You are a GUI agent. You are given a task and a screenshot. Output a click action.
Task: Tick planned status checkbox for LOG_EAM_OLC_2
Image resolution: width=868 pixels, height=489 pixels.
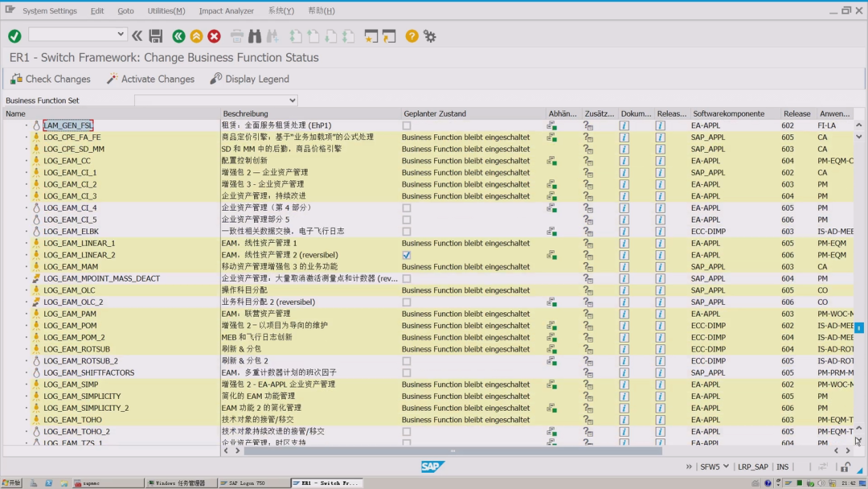(407, 302)
